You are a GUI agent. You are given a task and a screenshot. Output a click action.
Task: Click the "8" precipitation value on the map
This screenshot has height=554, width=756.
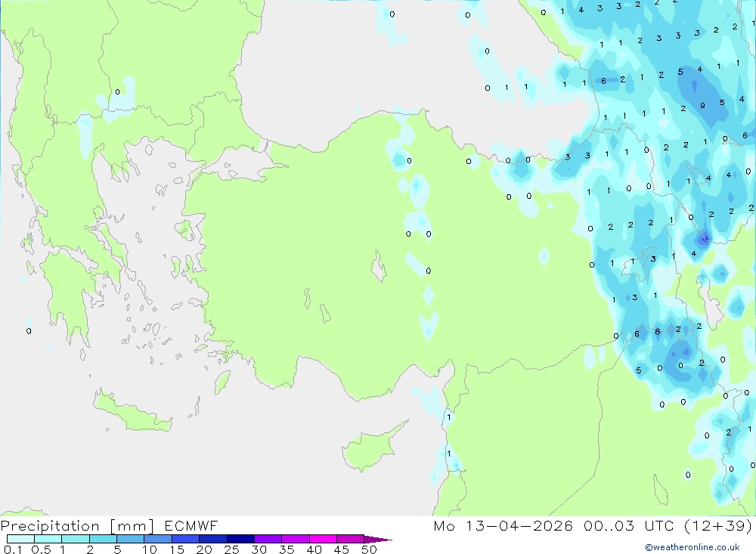[657, 332]
